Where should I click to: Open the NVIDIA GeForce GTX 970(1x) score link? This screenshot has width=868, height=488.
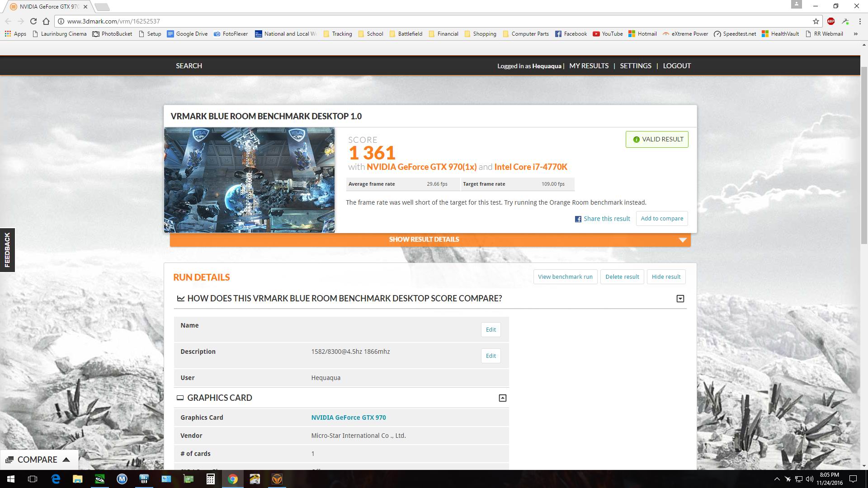pyautogui.click(x=421, y=167)
